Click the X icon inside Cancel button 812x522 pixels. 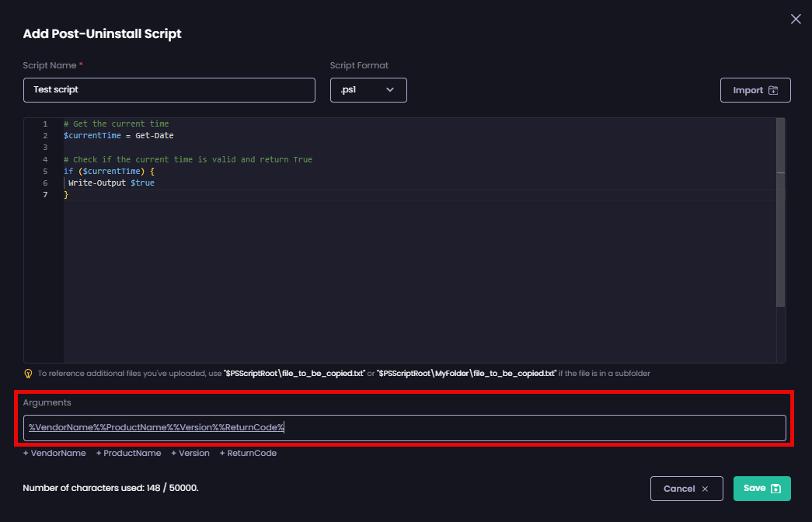tap(706, 488)
